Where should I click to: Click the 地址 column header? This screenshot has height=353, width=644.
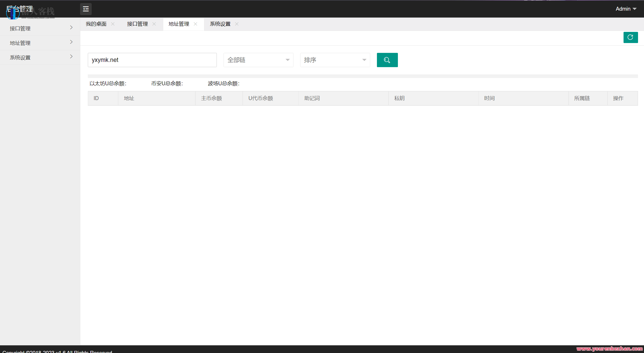coord(129,98)
